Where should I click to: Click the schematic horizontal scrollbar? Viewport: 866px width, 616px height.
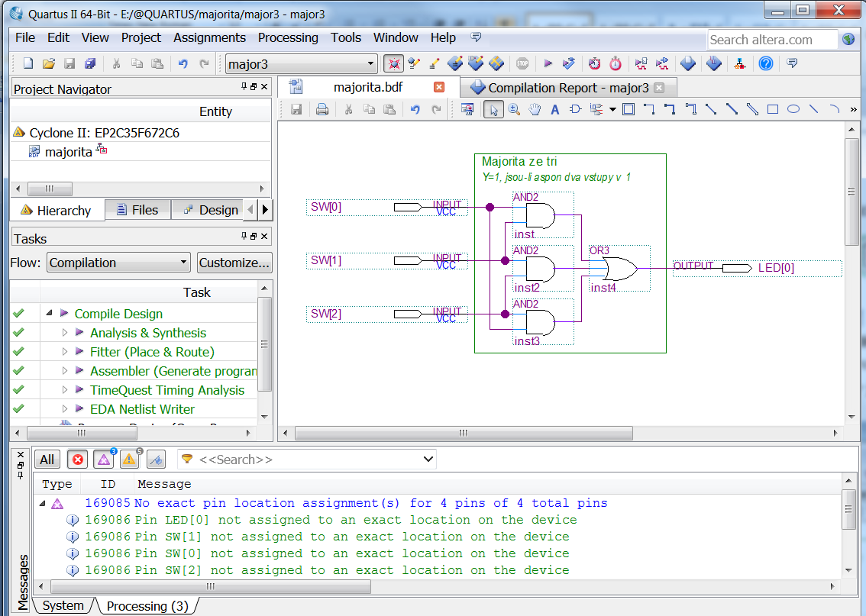[464, 433]
